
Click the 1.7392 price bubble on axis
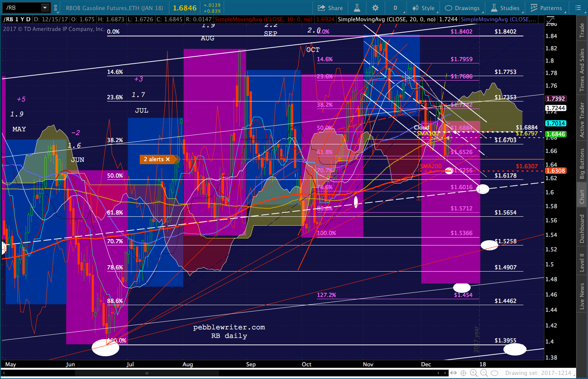coord(556,99)
